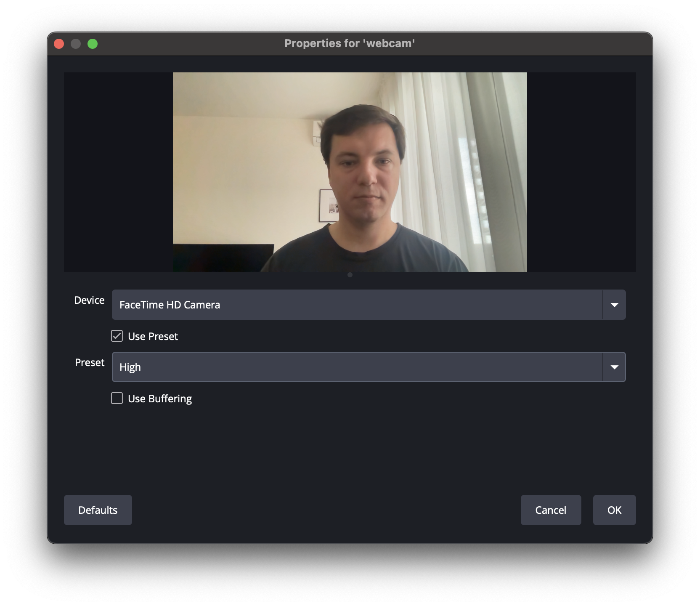The height and width of the screenshot is (606, 700).
Task: Uncheck the Use Preset checkbox
Action: tap(117, 336)
